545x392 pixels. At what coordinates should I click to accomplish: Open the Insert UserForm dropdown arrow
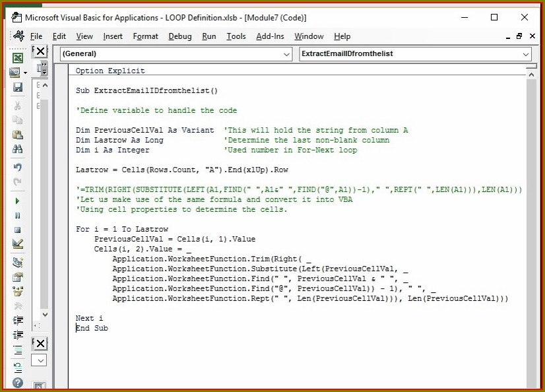click(25, 73)
